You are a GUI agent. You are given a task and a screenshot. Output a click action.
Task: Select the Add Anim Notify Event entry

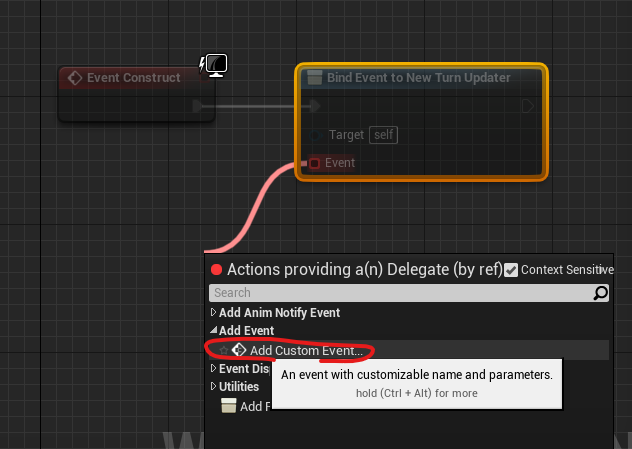point(279,313)
